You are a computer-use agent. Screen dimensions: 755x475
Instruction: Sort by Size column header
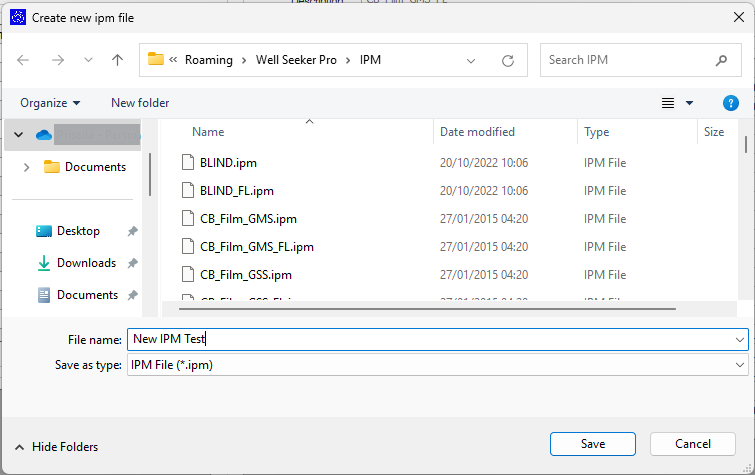click(714, 132)
